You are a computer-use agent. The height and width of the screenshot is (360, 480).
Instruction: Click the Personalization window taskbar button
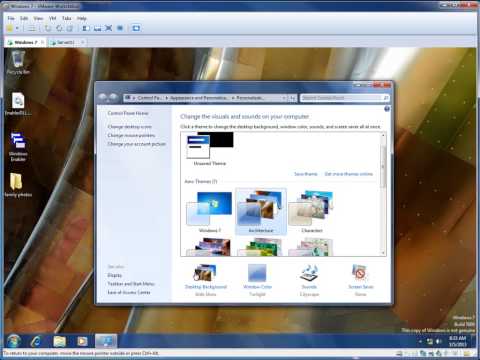(x=106, y=341)
